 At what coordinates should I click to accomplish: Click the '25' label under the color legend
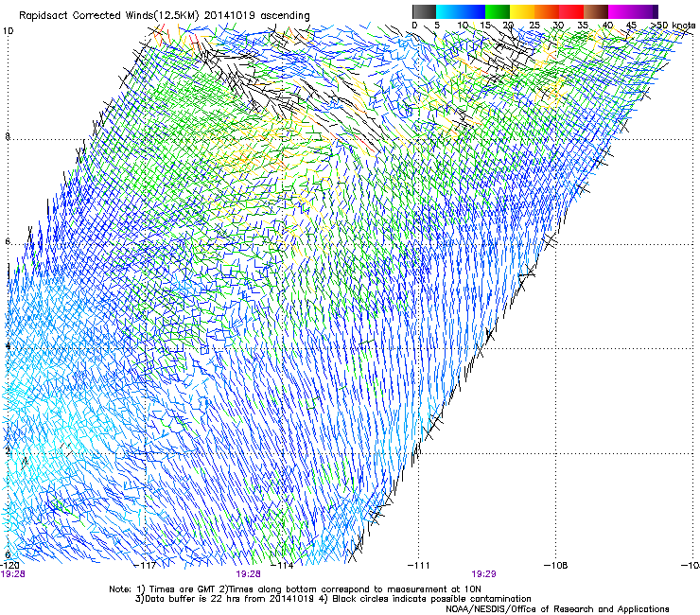click(534, 26)
